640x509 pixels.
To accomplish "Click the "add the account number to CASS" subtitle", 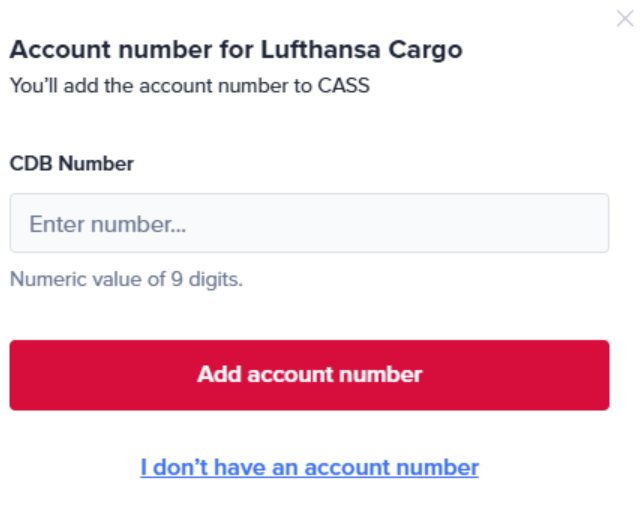I will point(190,86).
